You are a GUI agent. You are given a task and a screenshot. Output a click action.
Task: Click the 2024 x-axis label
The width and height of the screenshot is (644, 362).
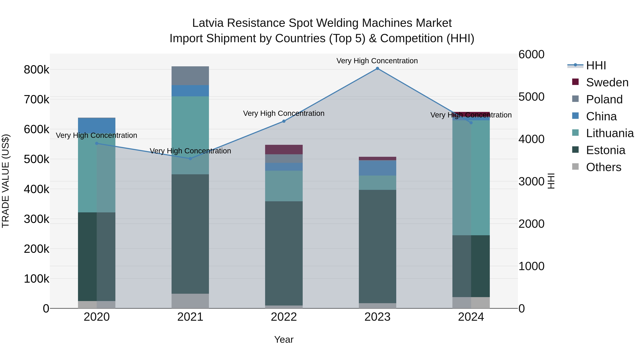[x=471, y=317]
